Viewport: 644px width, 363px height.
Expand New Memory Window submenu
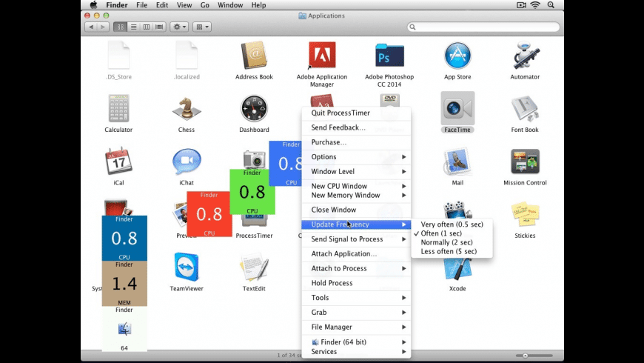356,196
